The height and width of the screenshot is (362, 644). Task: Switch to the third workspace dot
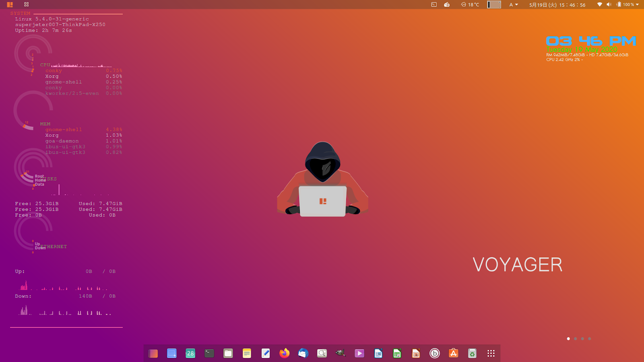(x=582, y=339)
